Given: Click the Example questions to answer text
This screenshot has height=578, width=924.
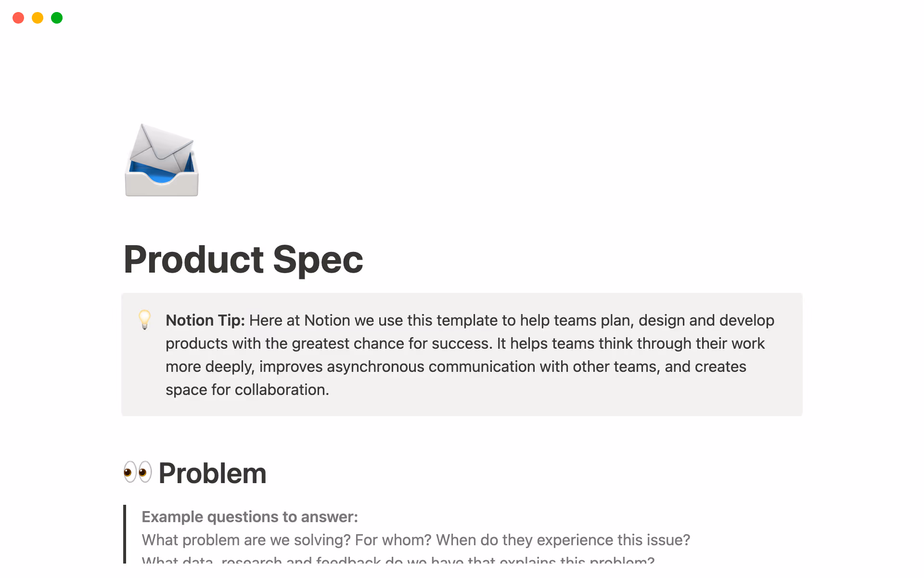Looking at the screenshot, I should coord(249,516).
